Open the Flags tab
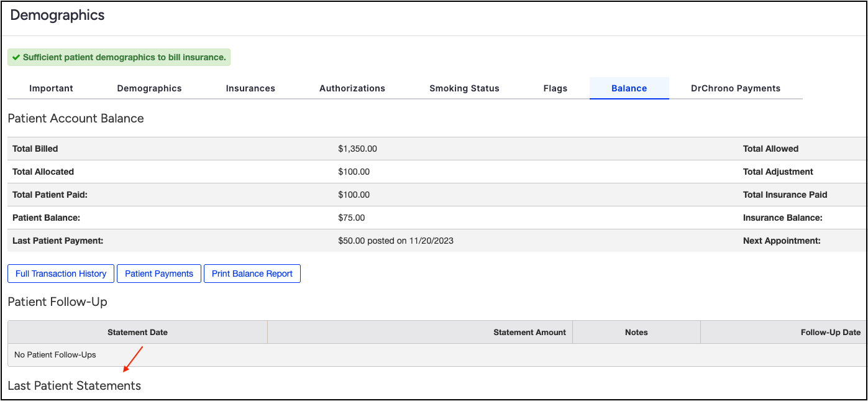Screen dimensions: 868x401 pos(555,88)
